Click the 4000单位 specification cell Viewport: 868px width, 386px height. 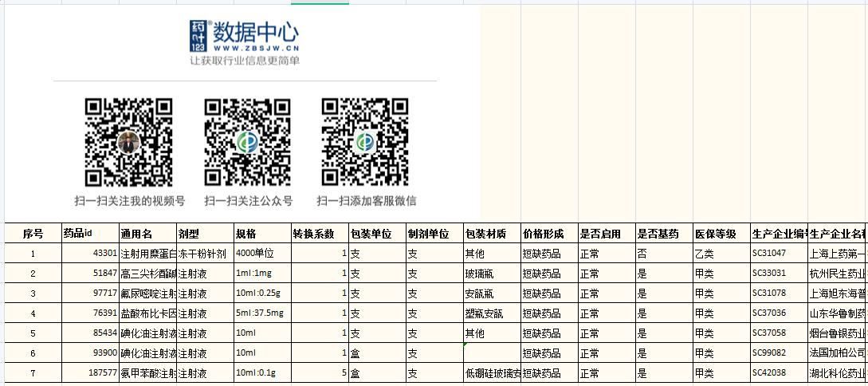tap(262, 254)
